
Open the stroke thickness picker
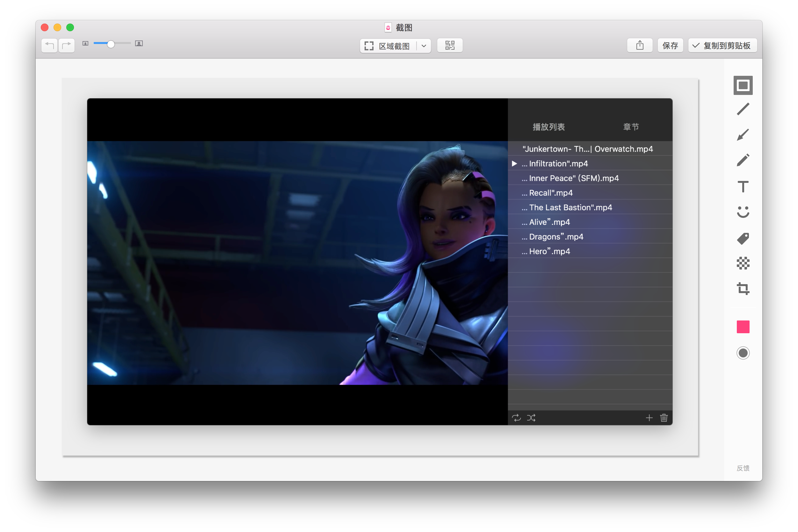[x=743, y=353]
